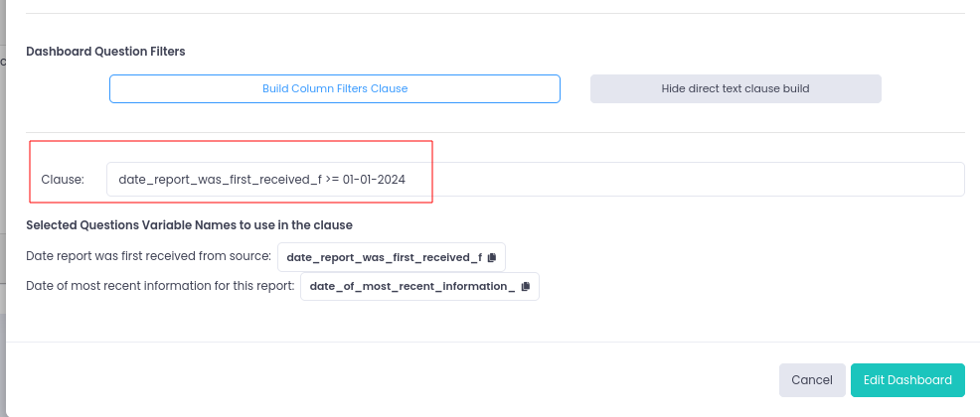Click "Date report was first received from source" label

point(148,256)
